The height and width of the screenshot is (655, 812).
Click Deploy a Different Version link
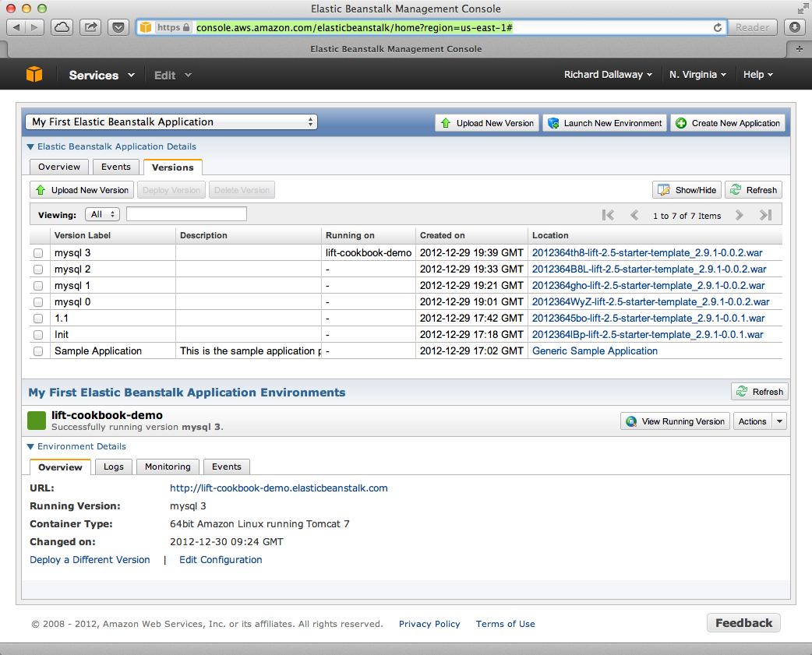(x=90, y=559)
